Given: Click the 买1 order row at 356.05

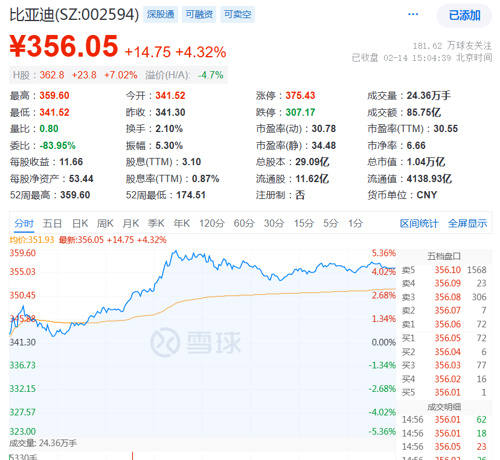Looking at the screenshot, I should 444,338.
